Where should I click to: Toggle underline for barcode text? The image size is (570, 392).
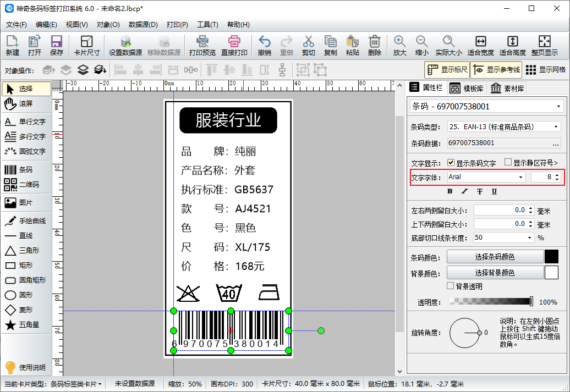(495, 191)
